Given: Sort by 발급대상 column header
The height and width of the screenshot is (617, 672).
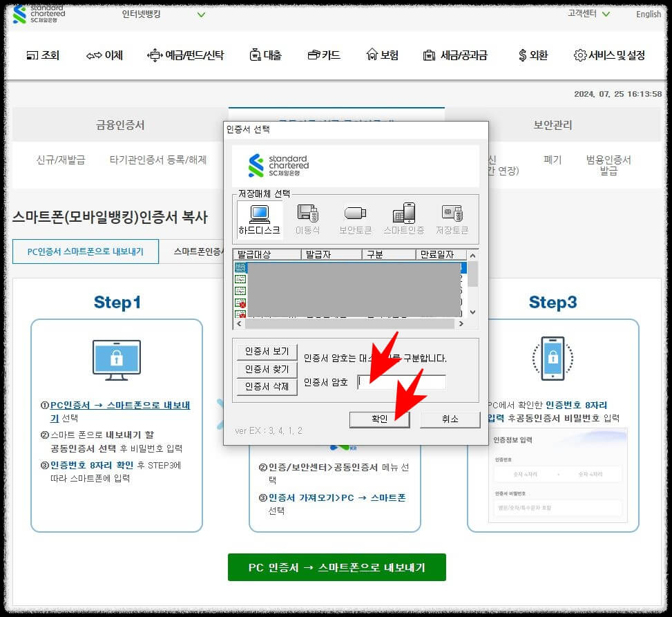Looking at the screenshot, I should [267, 255].
